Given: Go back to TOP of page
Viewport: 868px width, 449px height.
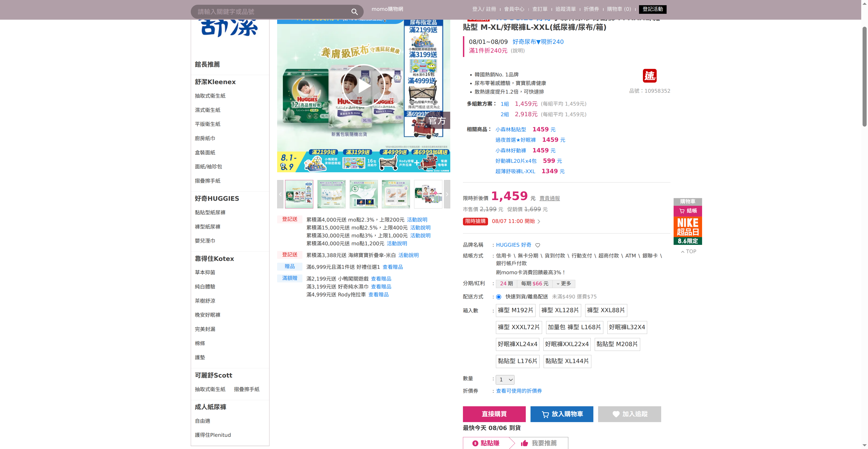Looking at the screenshot, I should tap(688, 251).
